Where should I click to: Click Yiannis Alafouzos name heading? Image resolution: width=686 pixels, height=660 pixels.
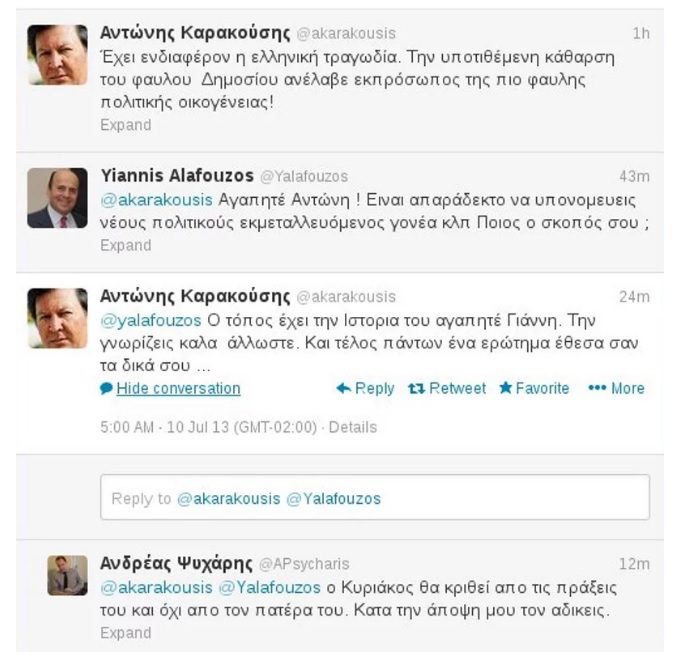[x=177, y=176]
